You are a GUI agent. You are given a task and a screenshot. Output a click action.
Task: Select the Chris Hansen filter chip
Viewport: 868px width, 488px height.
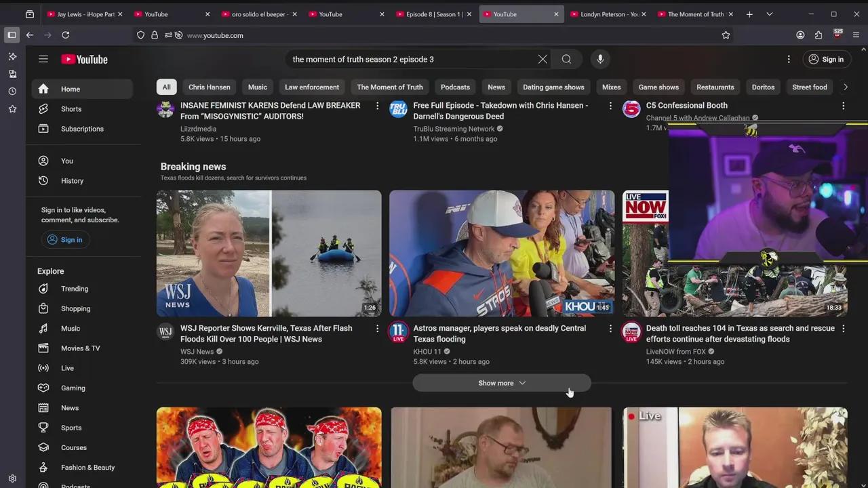pos(209,87)
